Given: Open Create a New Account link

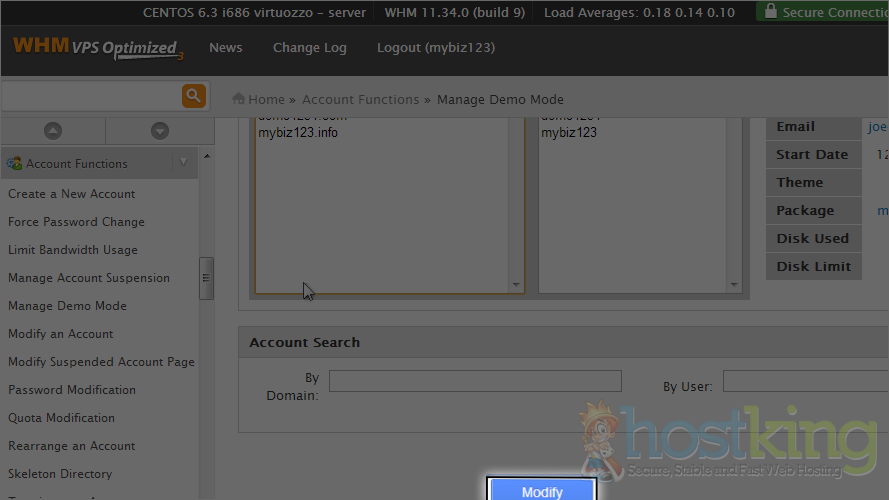Looking at the screenshot, I should (72, 194).
